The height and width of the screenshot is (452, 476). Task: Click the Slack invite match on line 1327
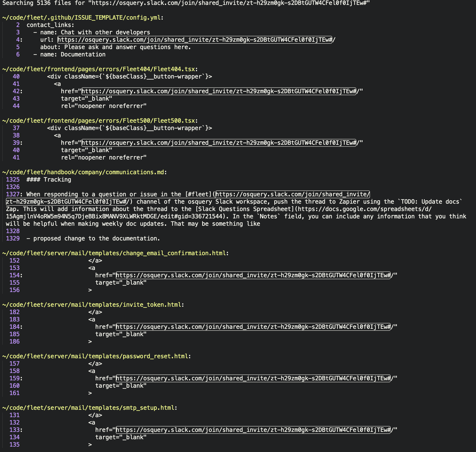tap(292, 194)
